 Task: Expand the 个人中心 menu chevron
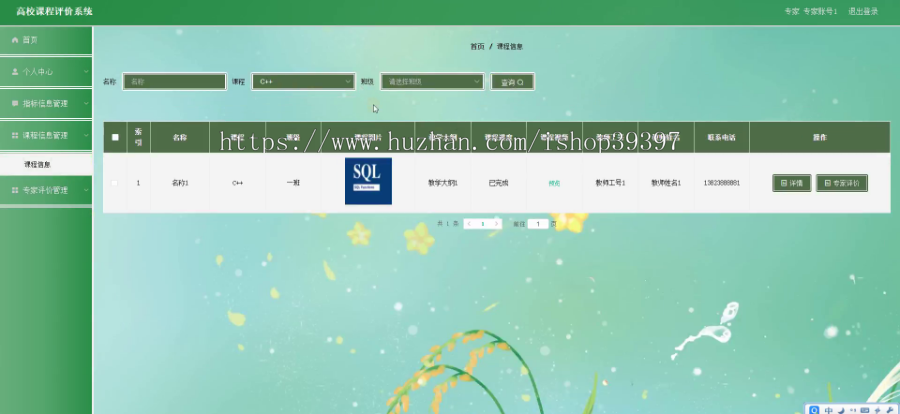tap(86, 72)
